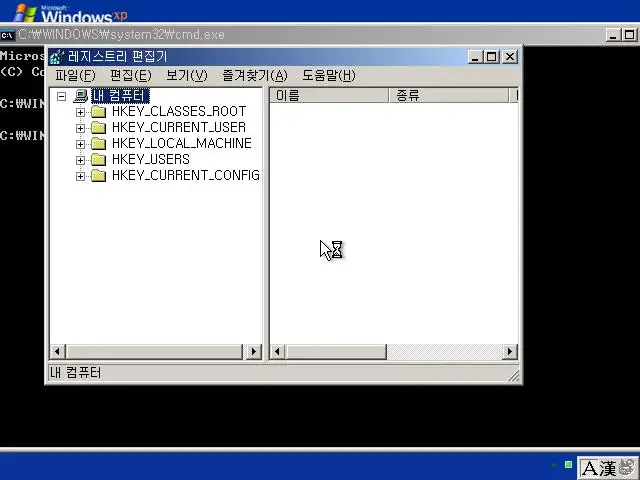Expand HKEY_CLASSES_ROOT with its plus box
Image resolution: width=640 pixels, height=480 pixels.
click(x=80, y=112)
